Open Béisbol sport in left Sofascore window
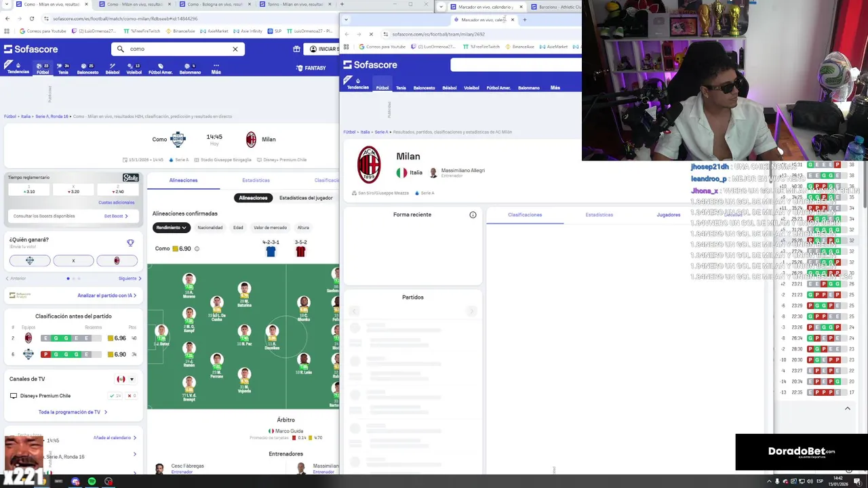This screenshot has height=488, width=868. coord(113,68)
